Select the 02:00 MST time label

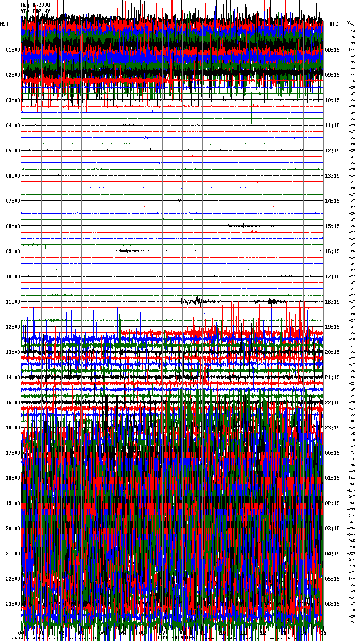(13, 75)
